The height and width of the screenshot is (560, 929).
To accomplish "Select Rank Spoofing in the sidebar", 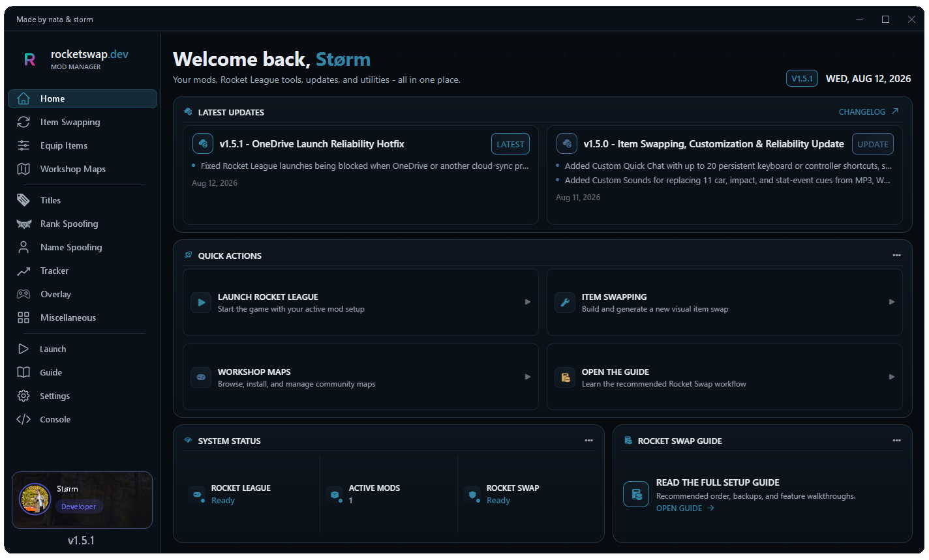I will pos(82,224).
